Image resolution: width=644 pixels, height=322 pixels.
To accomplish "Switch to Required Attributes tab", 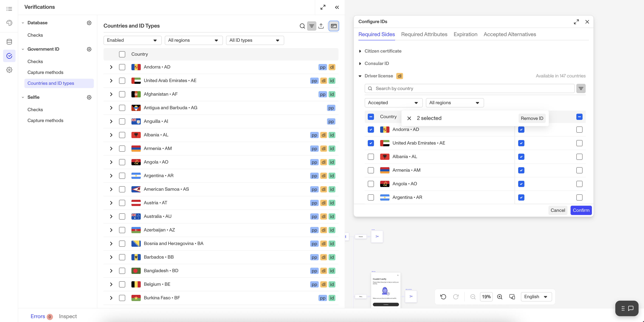I will pyautogui.click(x=424, y=35).
